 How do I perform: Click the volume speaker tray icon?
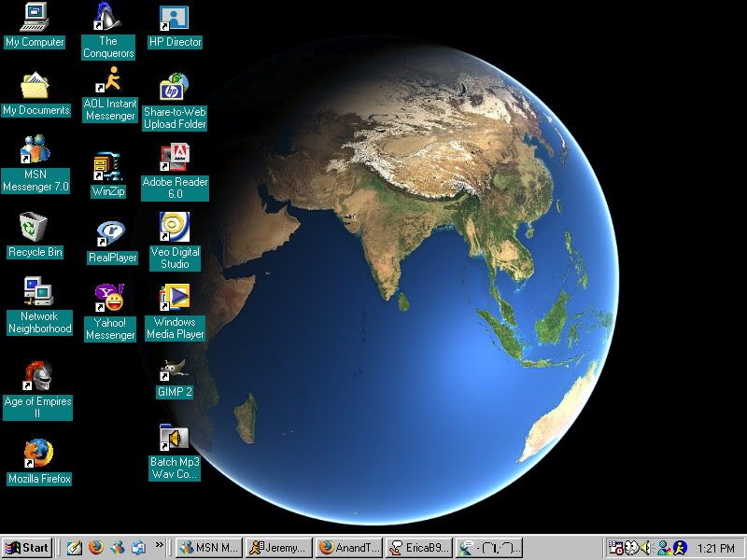(647, 548)
